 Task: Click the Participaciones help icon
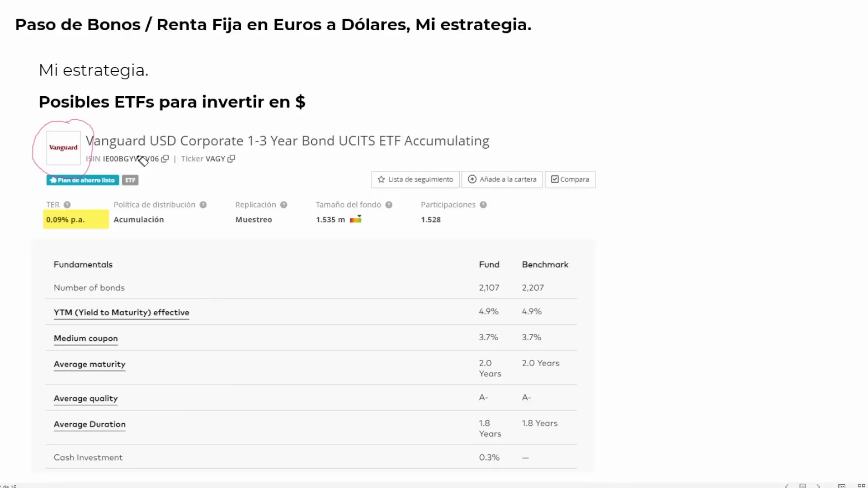(x=483, y=205)
